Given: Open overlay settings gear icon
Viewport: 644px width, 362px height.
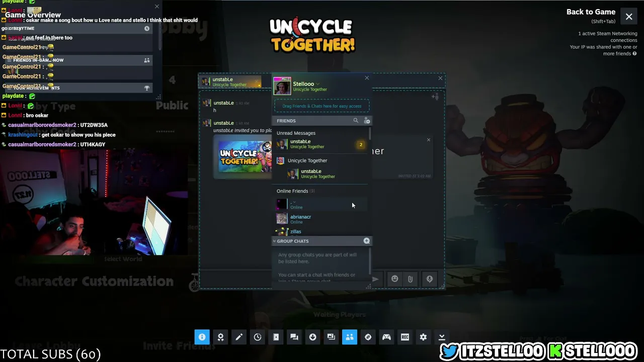Looking at the screenshot, I should (x=423, y=337).
